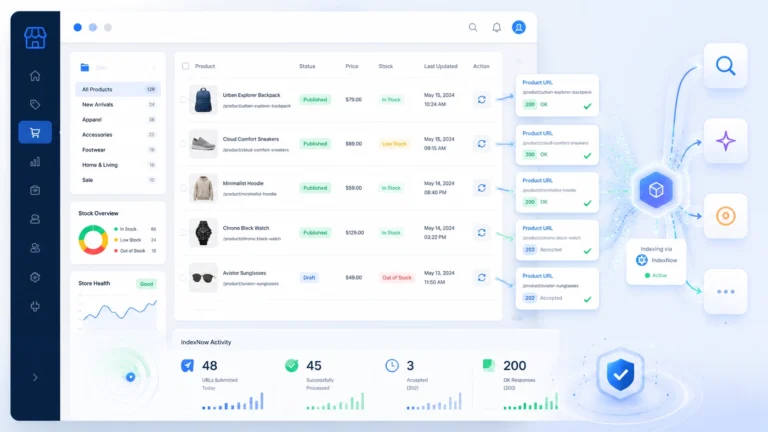Open the store logo icon in sidebar
The width and height of the screenshot is (768, 432).
pos(35,38)
